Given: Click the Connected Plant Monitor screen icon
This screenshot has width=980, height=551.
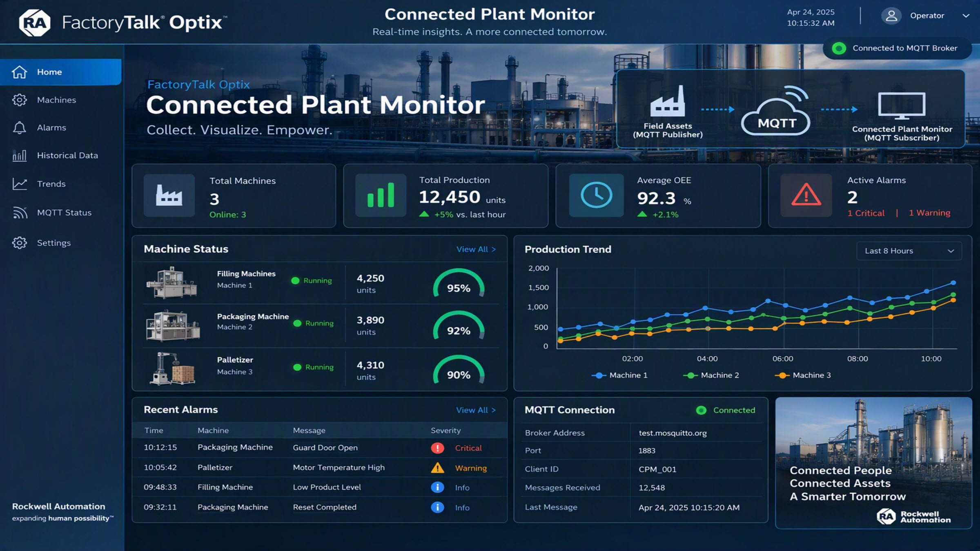Looking at the screenshot, I should pyautogui.click(x=902, y=106).
